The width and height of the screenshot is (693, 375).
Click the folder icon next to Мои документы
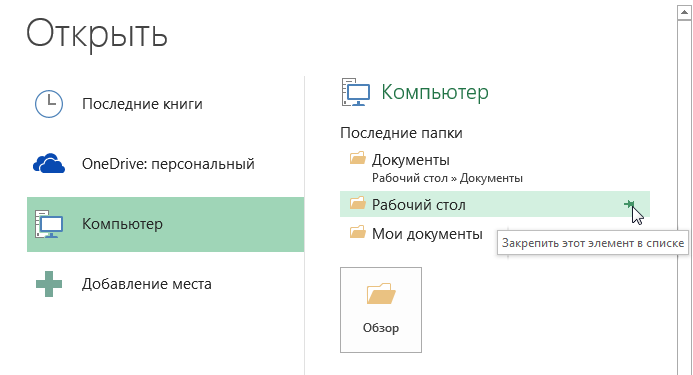358,232
